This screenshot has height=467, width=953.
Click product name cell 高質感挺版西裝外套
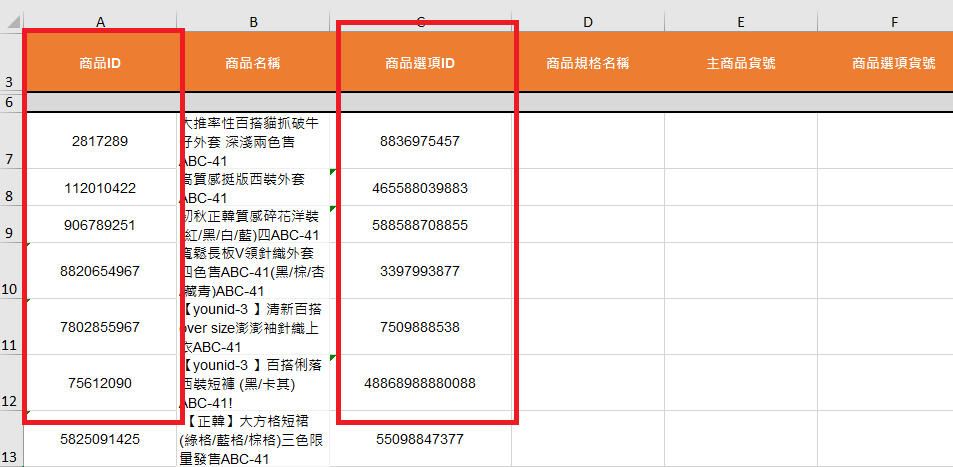point(253,188)
